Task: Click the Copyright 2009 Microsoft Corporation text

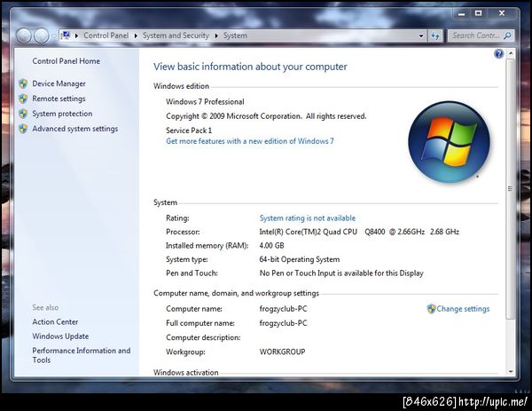Action: click(266, 116)
